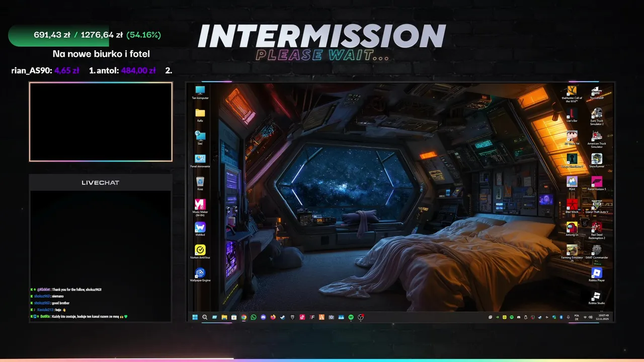Open Panel sterowania desktop shortcut

[x=200, y=161]
